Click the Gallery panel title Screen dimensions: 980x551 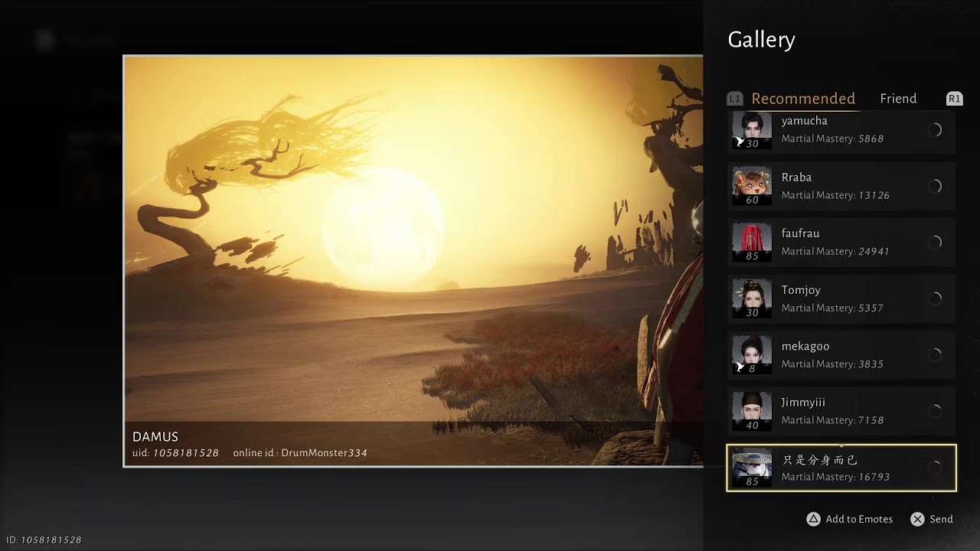[761, 40]
